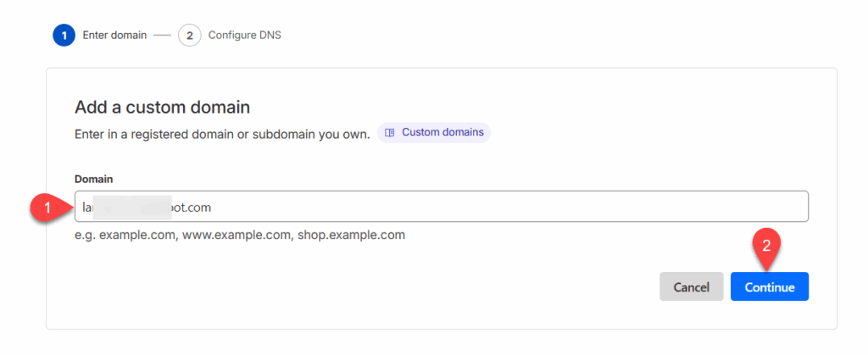Click shop.example.com in the hint text
This screenshot has width=868, height=355.
click(x=351, y=235)
